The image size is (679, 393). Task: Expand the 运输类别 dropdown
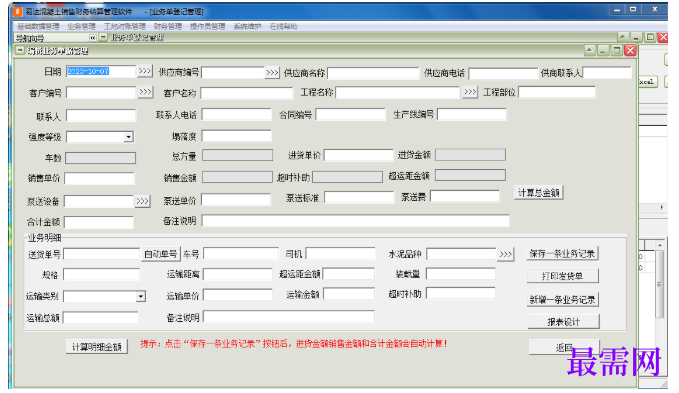(x=140, y=296)
